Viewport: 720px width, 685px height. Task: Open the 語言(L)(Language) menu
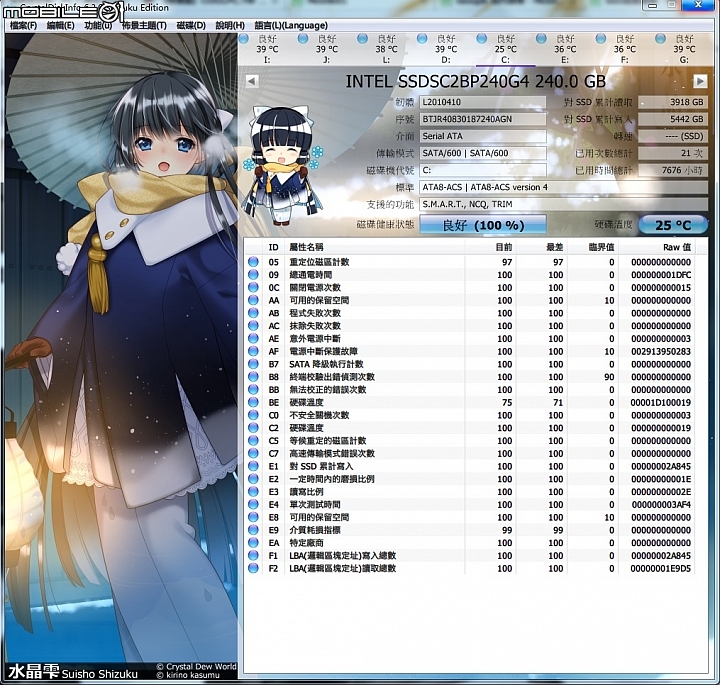click(291, 25)
